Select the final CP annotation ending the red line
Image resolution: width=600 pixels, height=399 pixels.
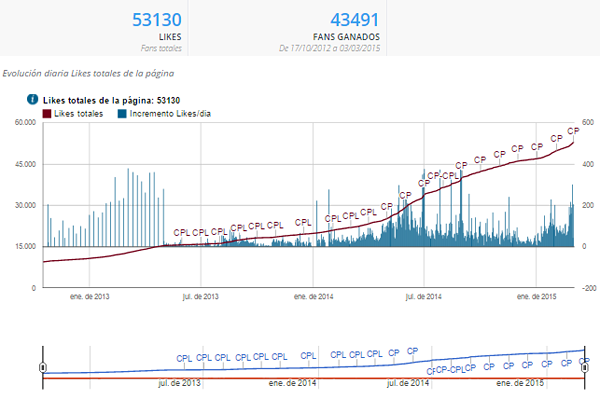(573, 131)
